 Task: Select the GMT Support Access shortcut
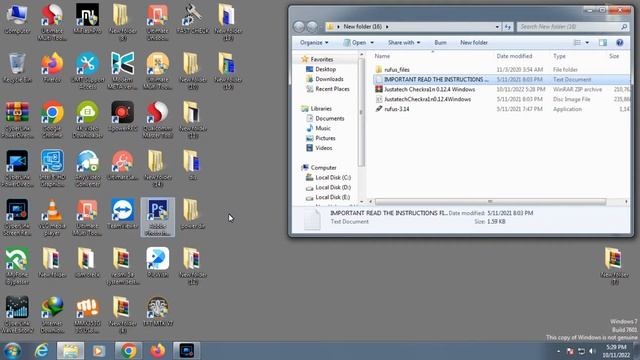point(87,71)
